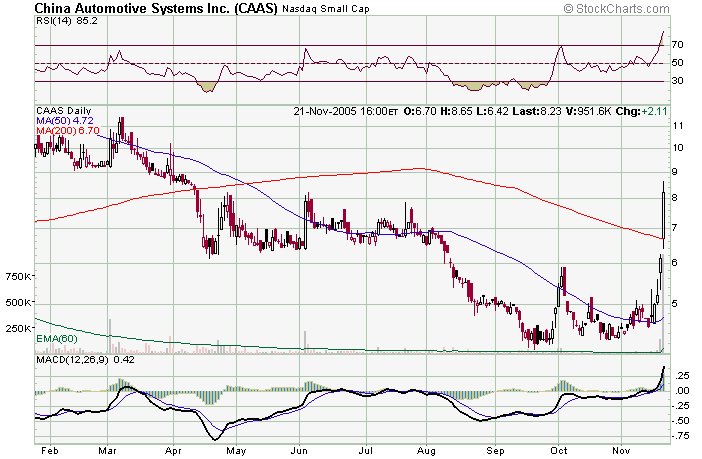Click the MACD(12,26,9) 0.42 label
The width and height of the screenshot is (702, 459).
click(x=85, y=359)
